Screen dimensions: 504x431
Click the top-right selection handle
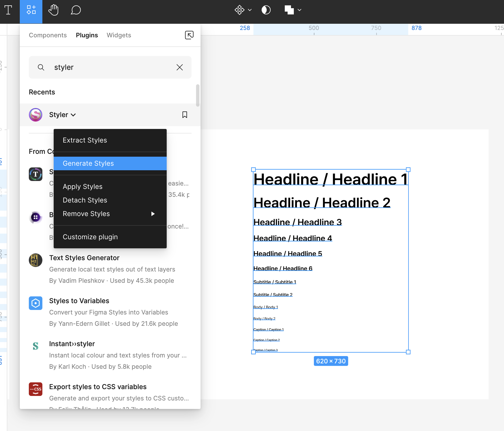(x=408, y=170)
